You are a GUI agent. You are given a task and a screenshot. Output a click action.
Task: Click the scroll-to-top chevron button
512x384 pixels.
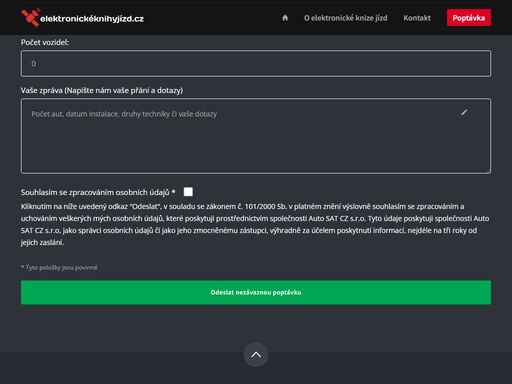tap(256, 355)
